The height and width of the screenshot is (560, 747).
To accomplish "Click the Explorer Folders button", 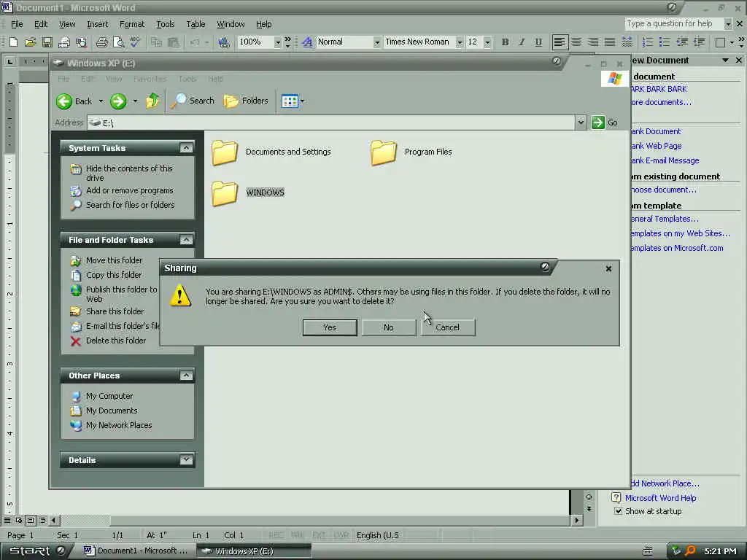I will pos(246,101).
